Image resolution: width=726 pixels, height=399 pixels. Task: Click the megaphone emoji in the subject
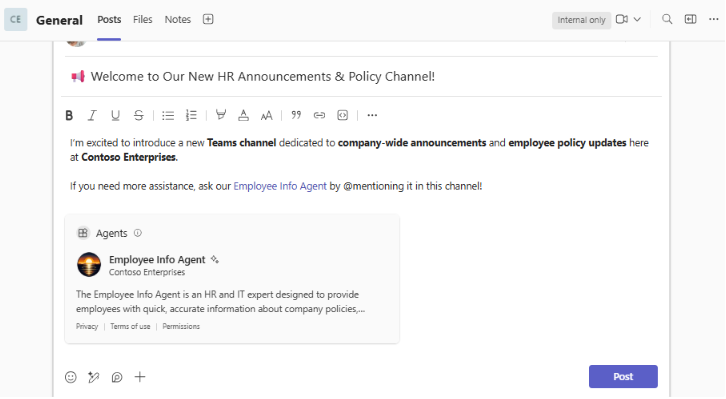click(x=78, y=76)
